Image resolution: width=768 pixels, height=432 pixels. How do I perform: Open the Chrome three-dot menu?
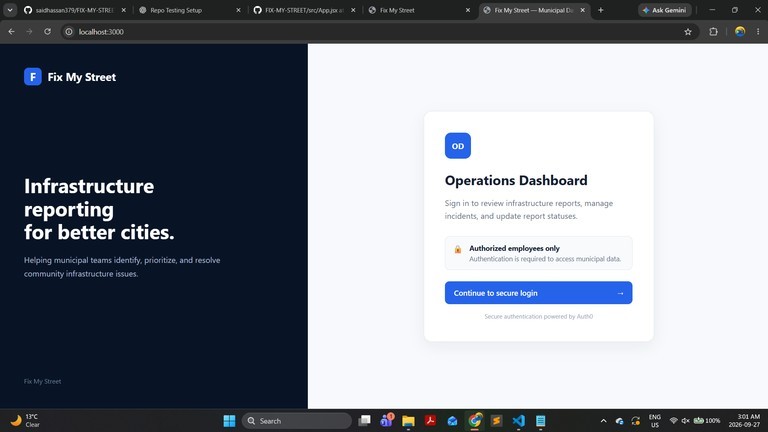(x=758, y=32)
